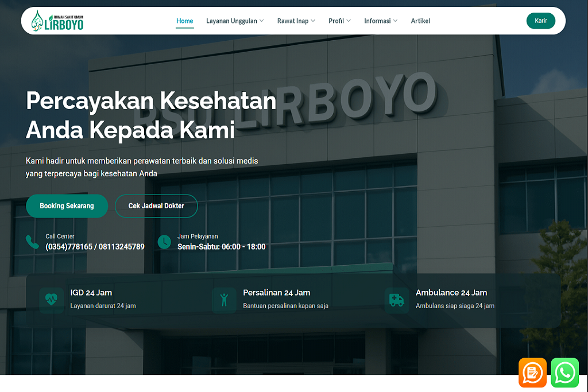The height and width of the screenshot is (392, 588).
Task: Select the heartbeat icon for IGD 24 Jam
Action: (x=51, y=300)
